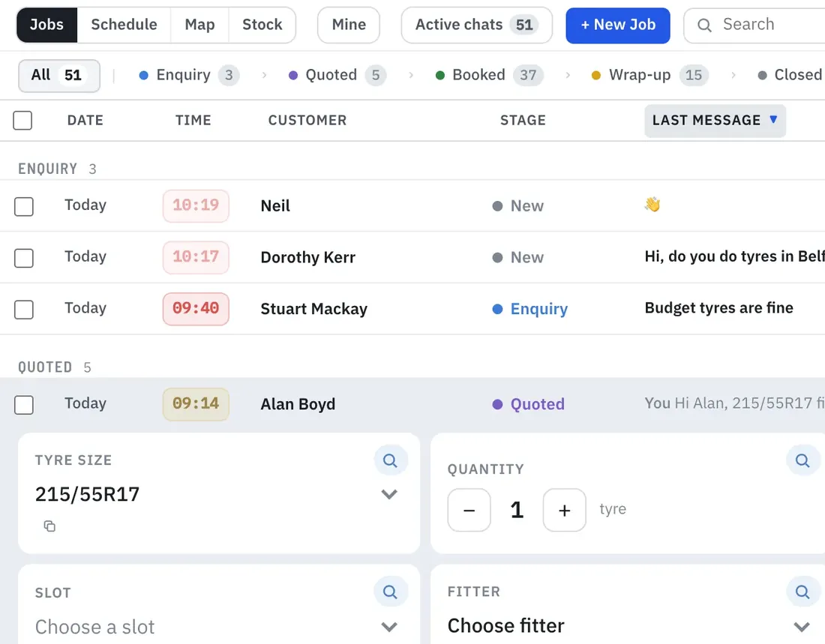Image resolution: width=825 pixels, height=644 pixels.
Task: Click the search icon in Quantity card
Action: pyautogui.click(x=802, y=460)
